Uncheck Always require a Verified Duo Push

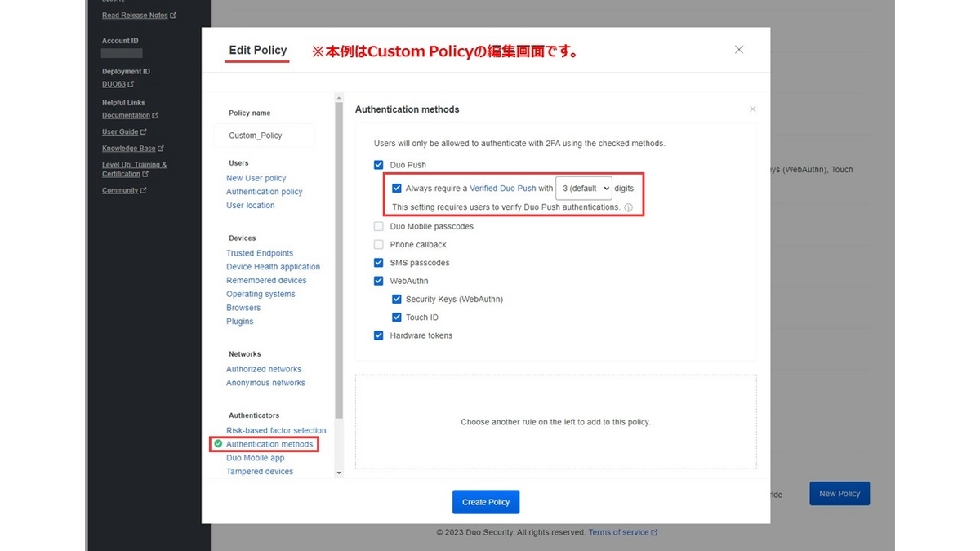click(x=397, y=188)
